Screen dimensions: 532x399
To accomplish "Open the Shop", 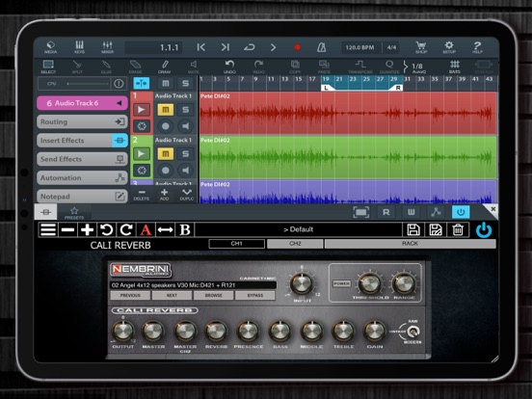I will (x=421, y=47).
